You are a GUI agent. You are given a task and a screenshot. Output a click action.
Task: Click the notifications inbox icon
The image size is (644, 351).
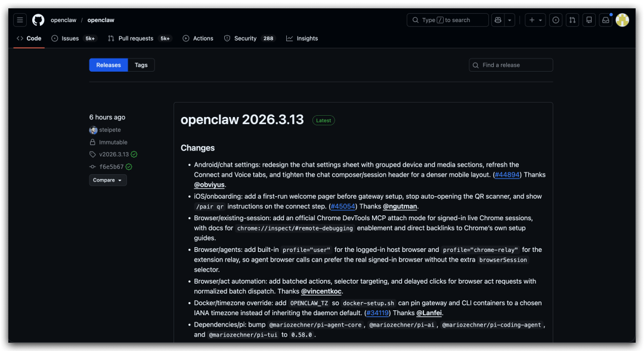click(x=605, y=20)
